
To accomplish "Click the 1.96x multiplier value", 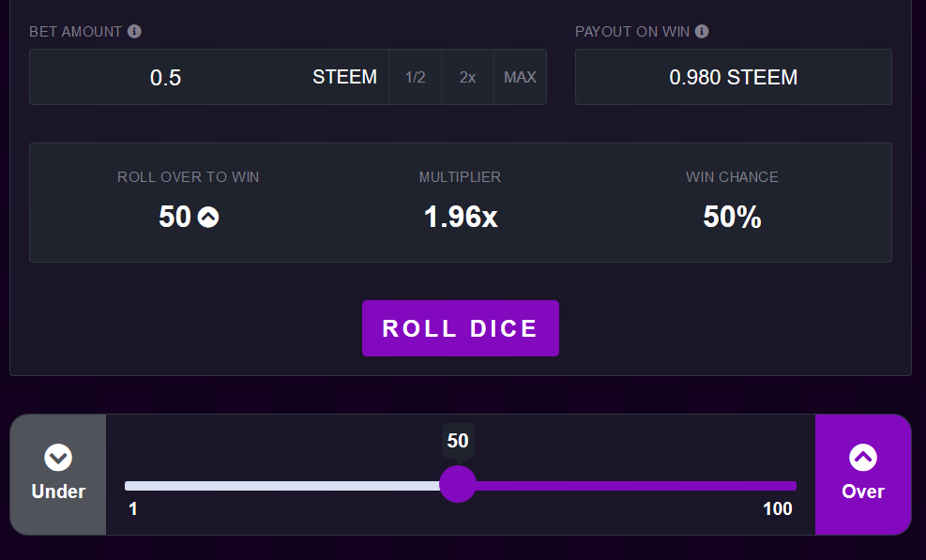I will click(x=460, y=218).
